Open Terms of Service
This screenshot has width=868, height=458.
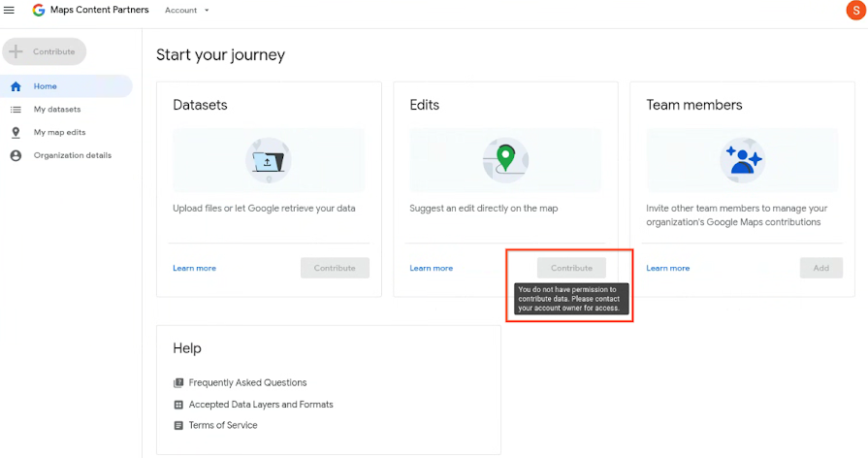223,425
